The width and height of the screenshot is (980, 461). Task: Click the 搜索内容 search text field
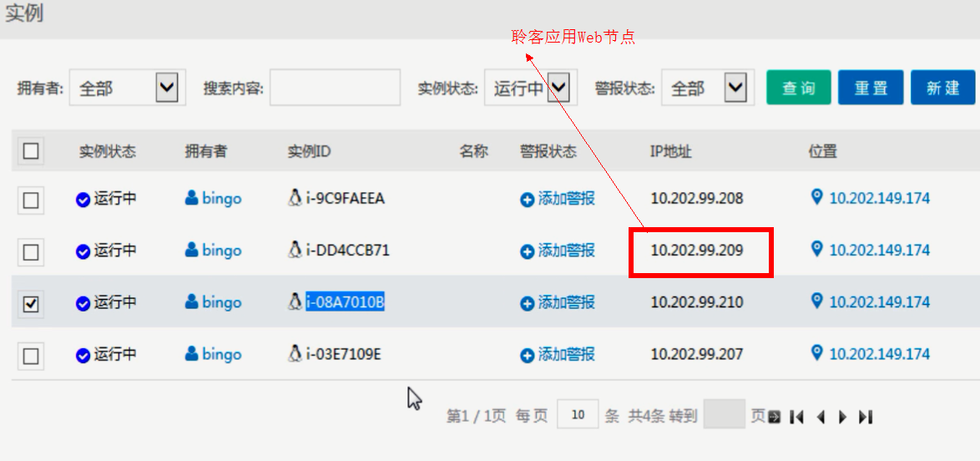click(x=335, y=88)
